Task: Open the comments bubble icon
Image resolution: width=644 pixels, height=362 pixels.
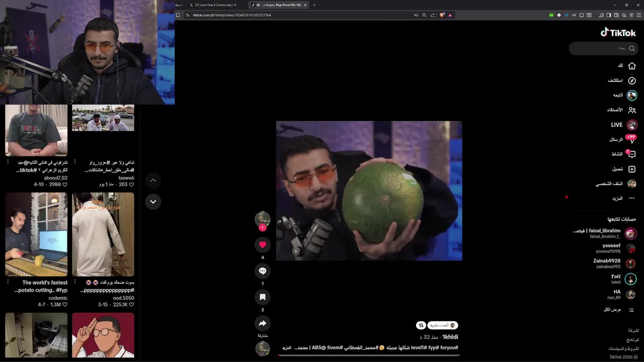Action: (x=262, y=271)
